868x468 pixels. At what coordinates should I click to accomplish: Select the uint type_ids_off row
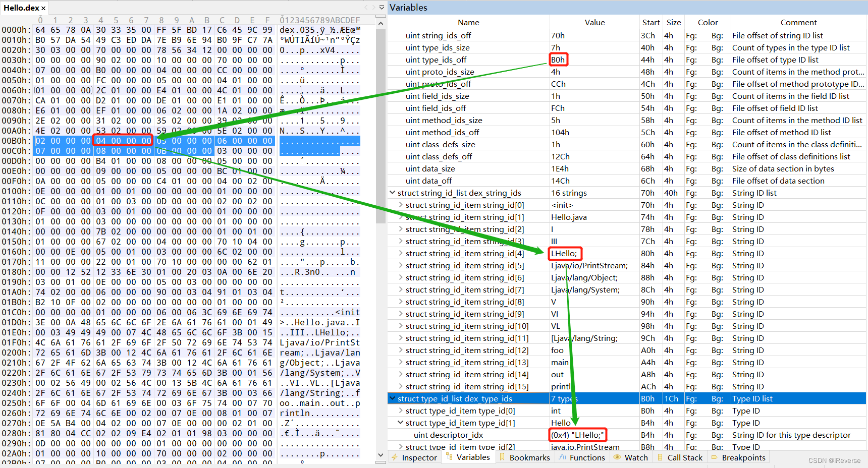[x=627, y=60]
